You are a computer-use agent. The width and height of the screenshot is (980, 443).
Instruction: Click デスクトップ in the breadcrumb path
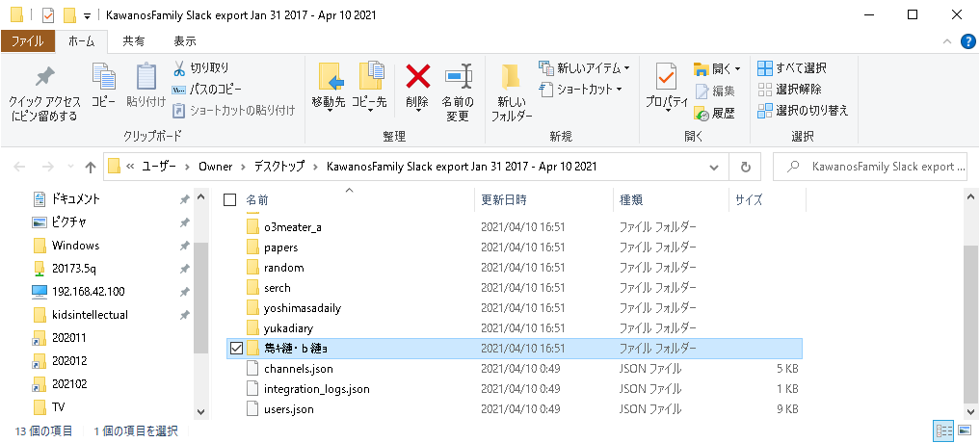pyautogui.click(x=278, y=167)
